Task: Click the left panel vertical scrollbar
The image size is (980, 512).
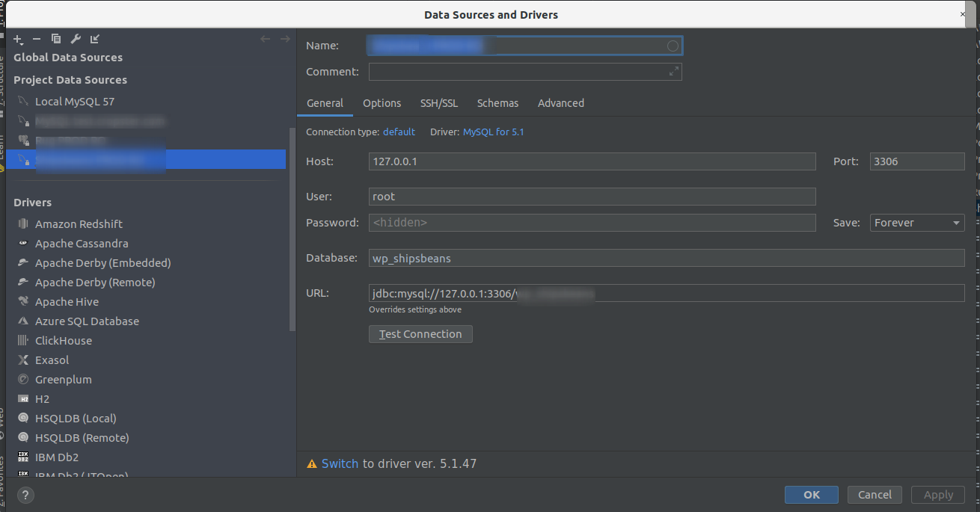Action: [293, 229]
